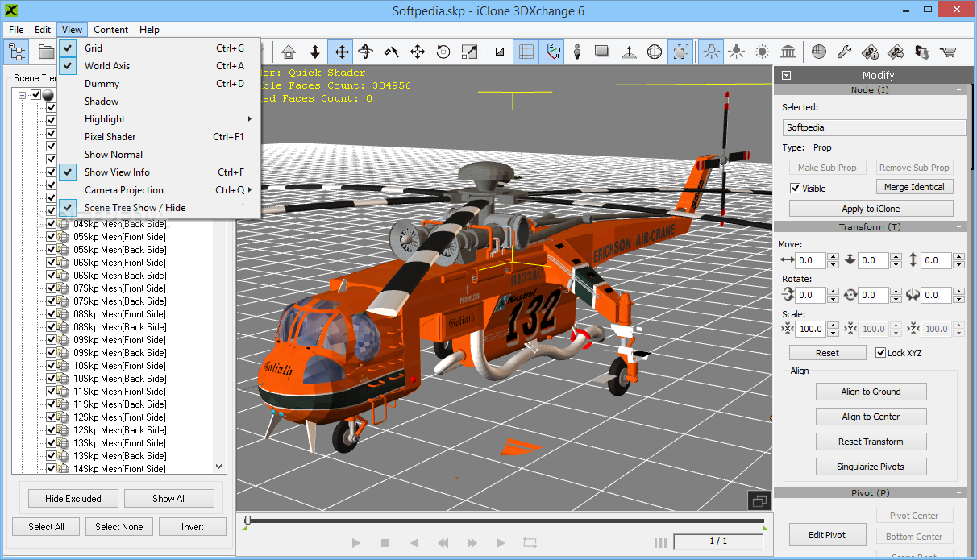
Task: Click the bright sun light icon
Action: click(762, 52)
